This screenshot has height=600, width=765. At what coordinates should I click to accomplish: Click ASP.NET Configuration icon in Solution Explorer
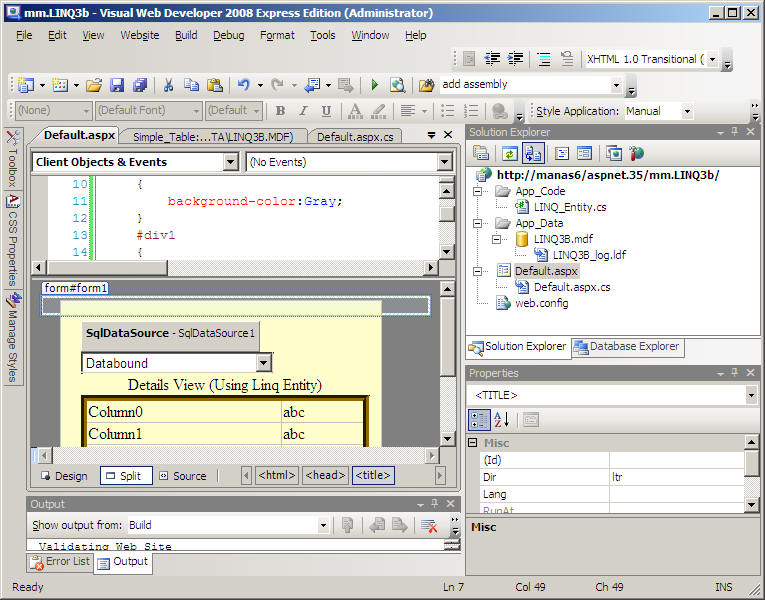pyautogui.click(x=637, y=154)
